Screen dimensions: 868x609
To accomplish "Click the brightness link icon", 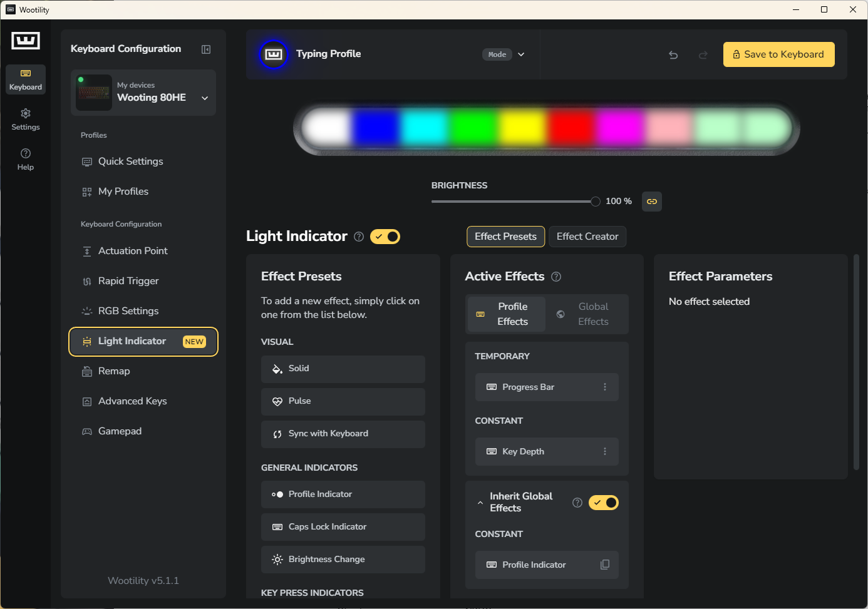I will (652, 202).
